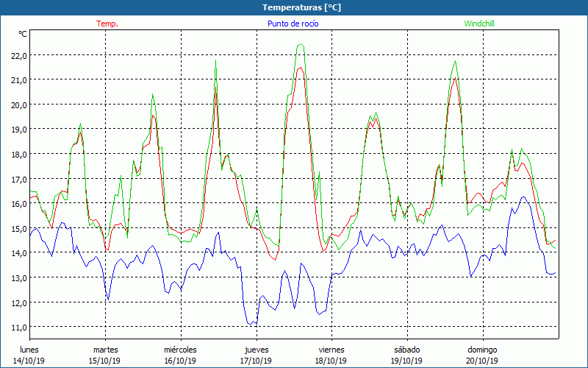This screenshot has width=588, height=368.
Task: Click the 20,0 y-axis value
Action: 19,105
